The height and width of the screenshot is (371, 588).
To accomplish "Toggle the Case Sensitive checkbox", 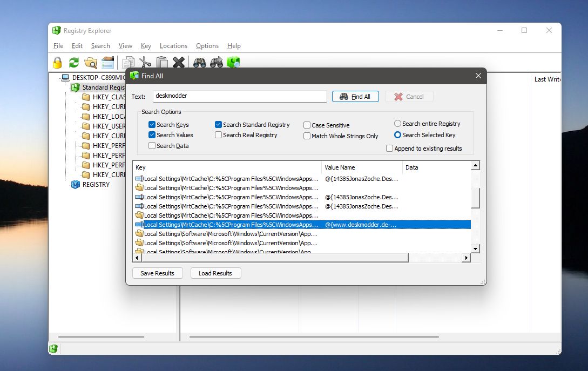I will (307, 125).
